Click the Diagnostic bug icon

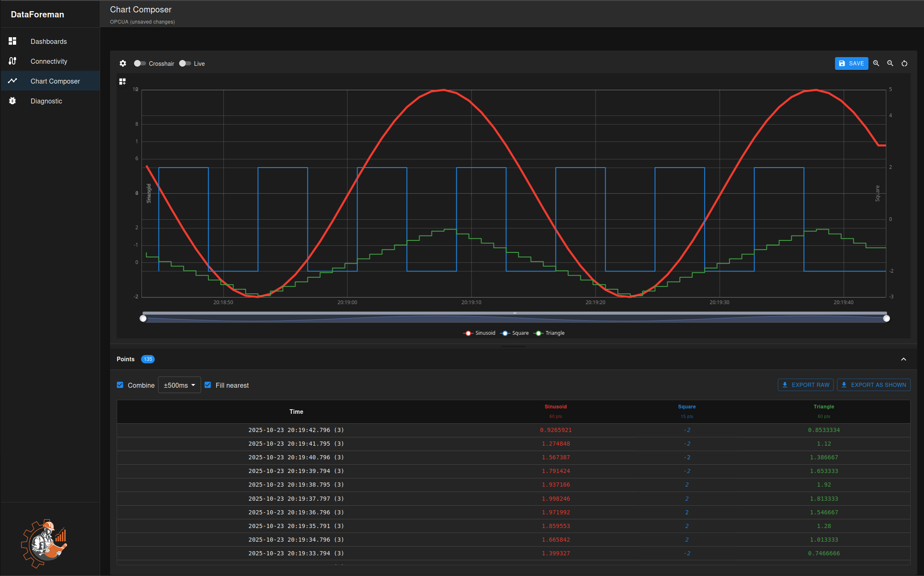tap(12, 101)
